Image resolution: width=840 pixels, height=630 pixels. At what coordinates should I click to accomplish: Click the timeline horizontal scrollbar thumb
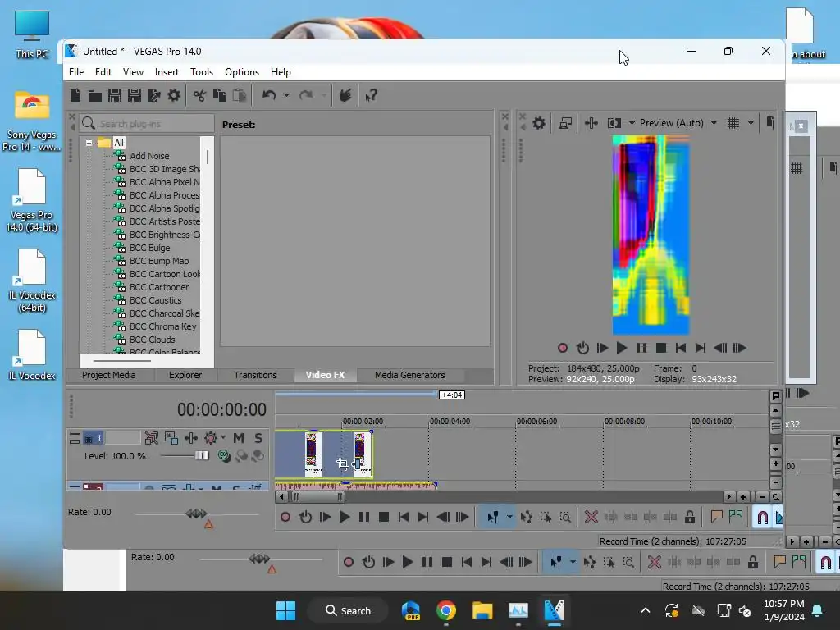pos(317,497)
